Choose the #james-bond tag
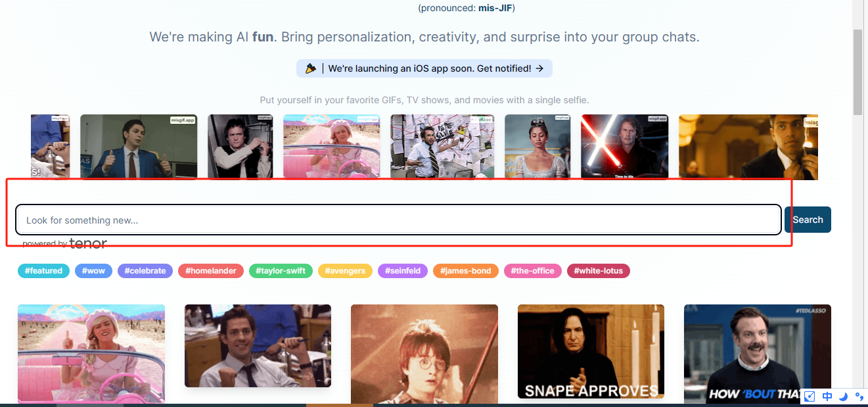The width and height of the screenshot is (868, 407). (x=466, y=271)
